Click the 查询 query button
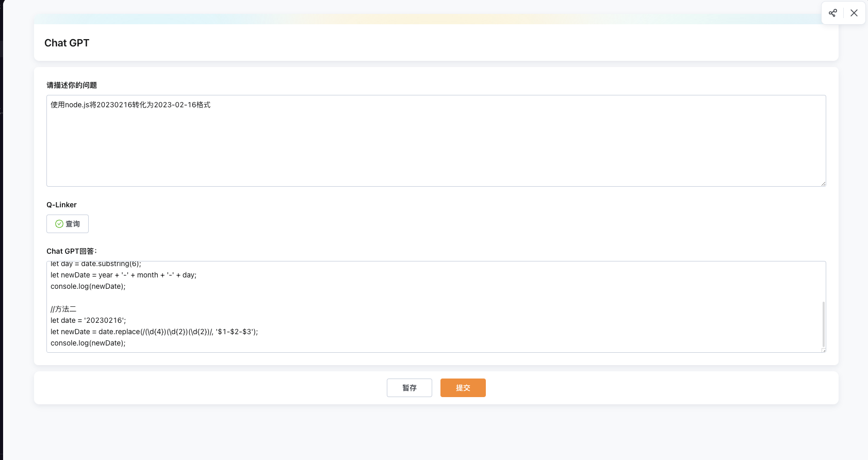The image size is (868, 460). [68, 224]
